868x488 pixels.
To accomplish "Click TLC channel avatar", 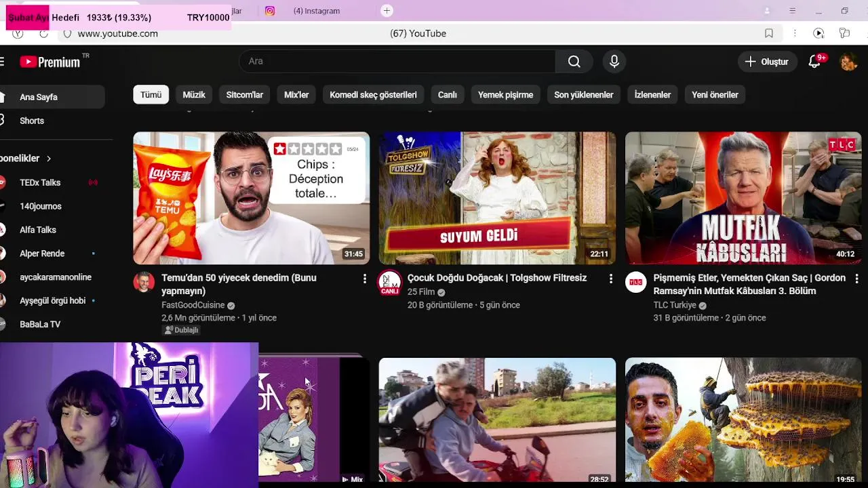I will click(635, 282).
